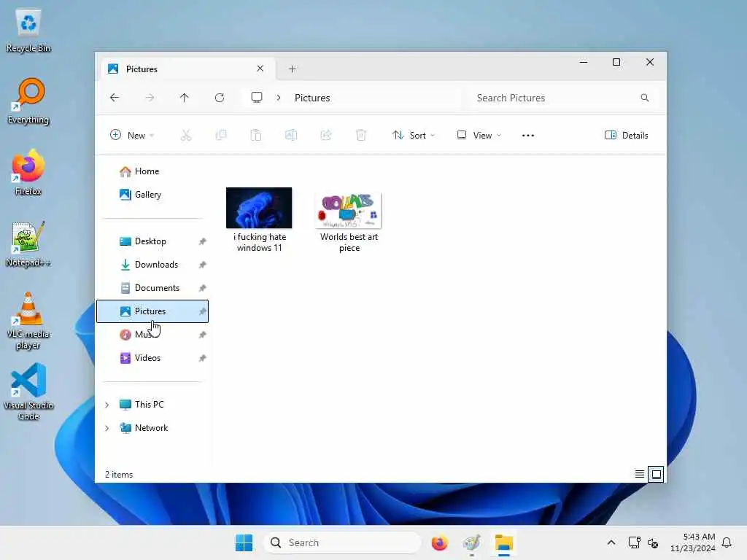The image size is (747, 560).
Task: Open the notification bell
Action: (x=727, y=542)
